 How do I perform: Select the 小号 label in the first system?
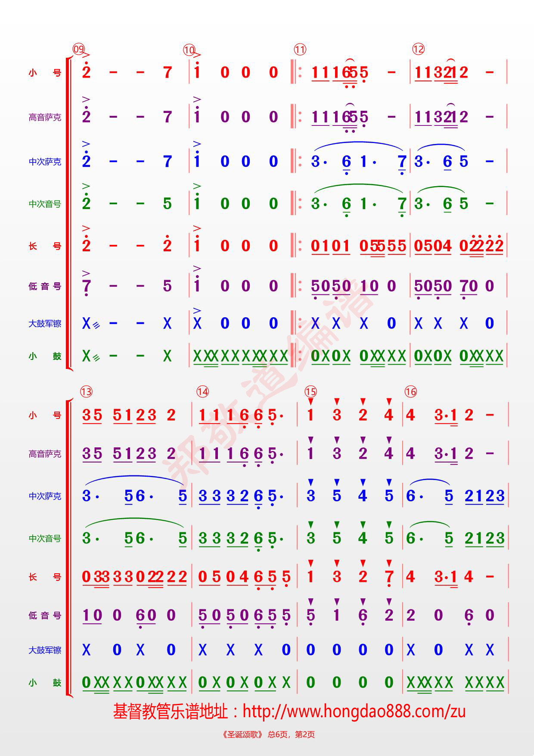coord(45,73)
